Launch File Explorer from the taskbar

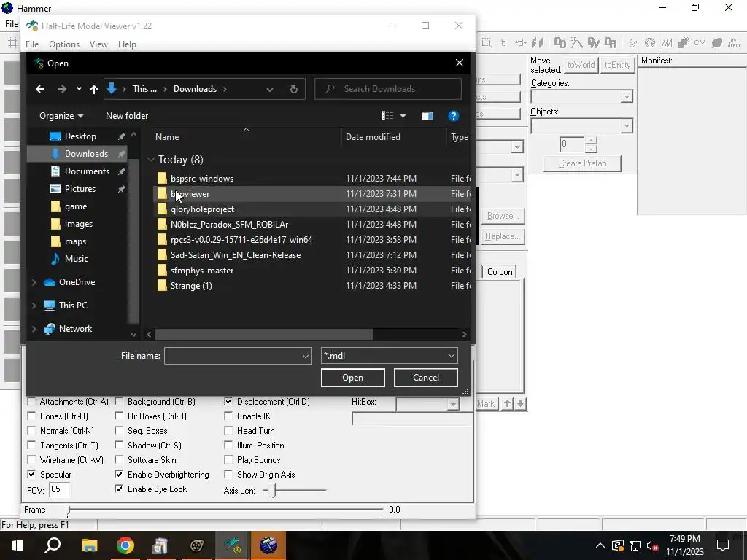pos(89,545)
